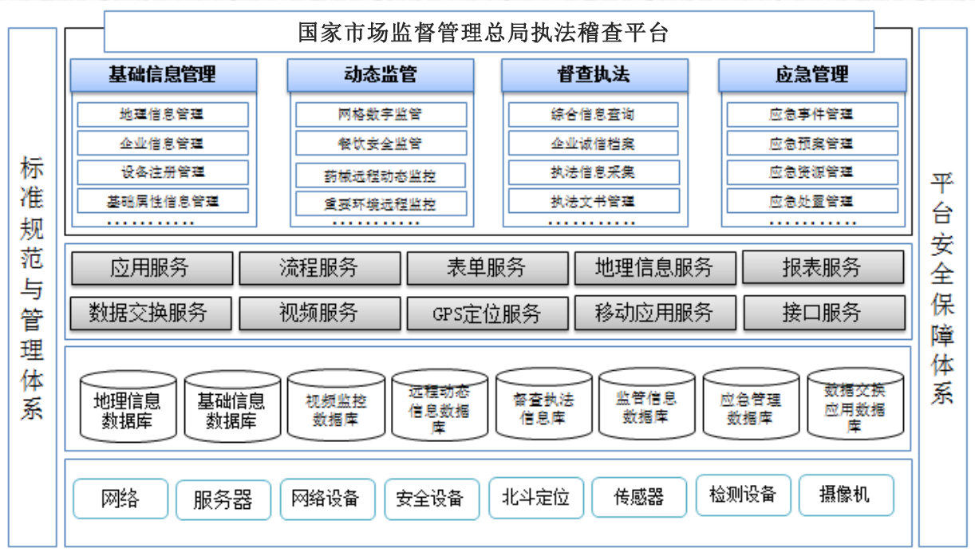Click the 应急处置管理 item
This screenshot has width=975, height=560.
812,201
